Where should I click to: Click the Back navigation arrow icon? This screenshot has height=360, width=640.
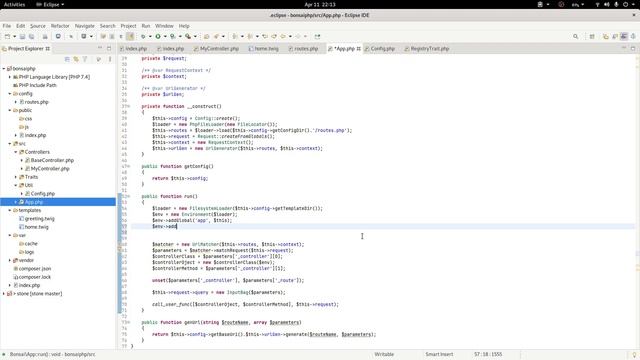tap(283, 36)
